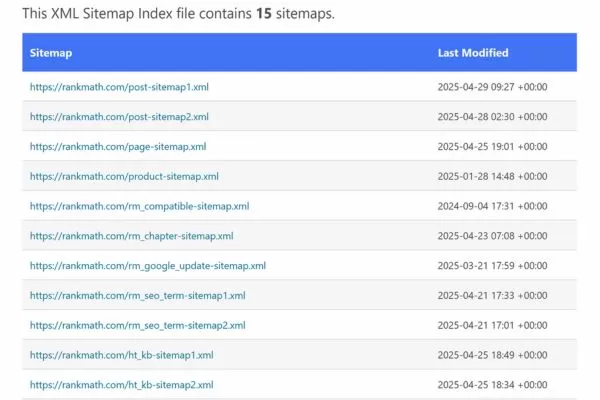This screenshot has width=600, height=400.
Task: Open the page-sitemap.xml link
Action: 118,147
